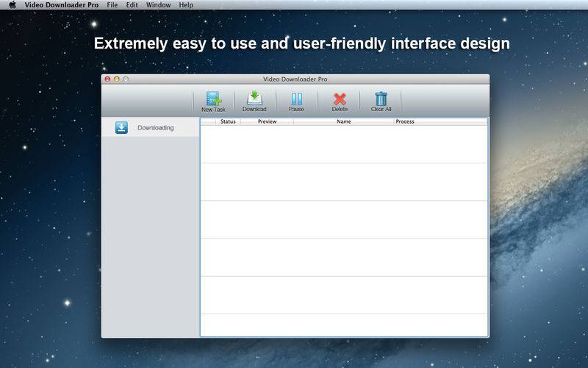Viewport: 588px width, 368px height.
Task: Open the Video Downloader Pro app menu
Action: [62, 5]
